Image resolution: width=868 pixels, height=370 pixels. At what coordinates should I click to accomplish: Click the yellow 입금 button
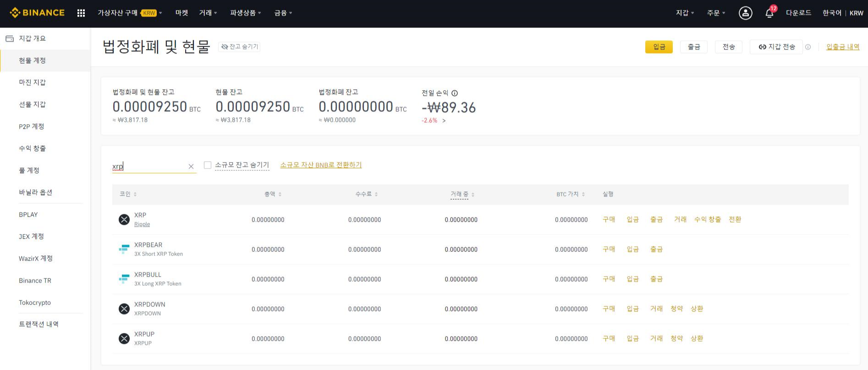coord(659,47)
